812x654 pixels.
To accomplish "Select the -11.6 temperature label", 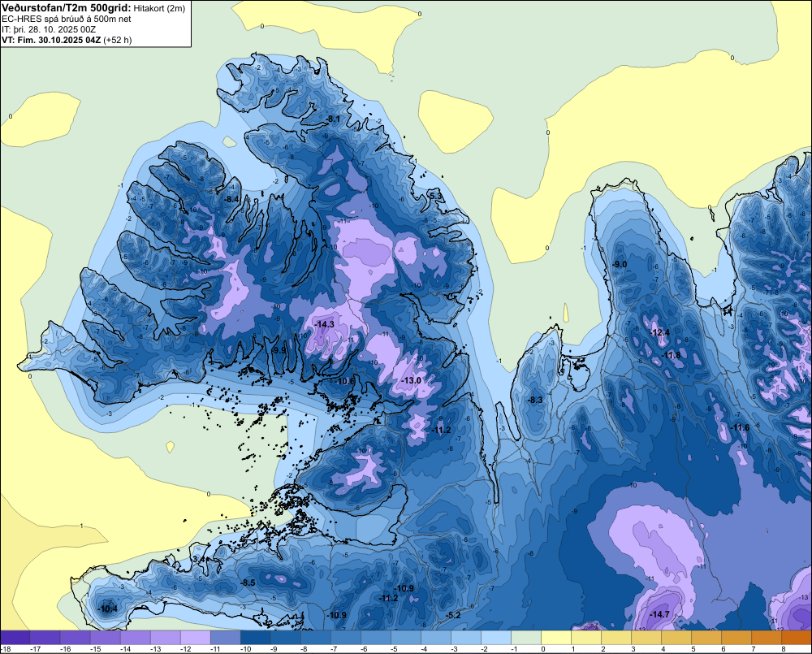I will 741,427.
